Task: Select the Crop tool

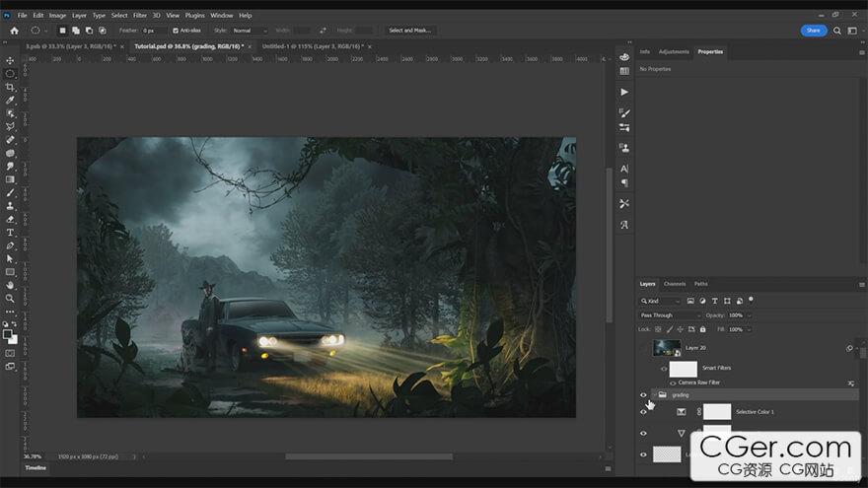Action: (x=10, y=87)
